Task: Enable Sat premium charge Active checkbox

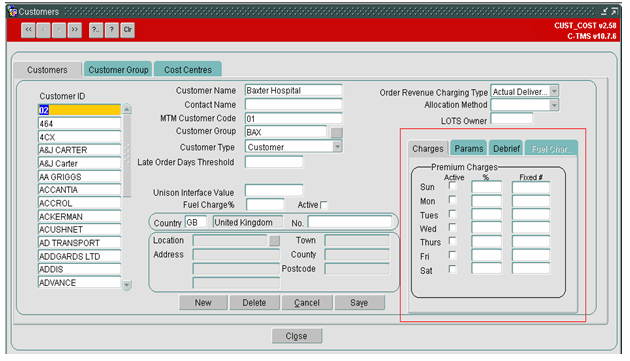Action: click(x=452, y=269)
